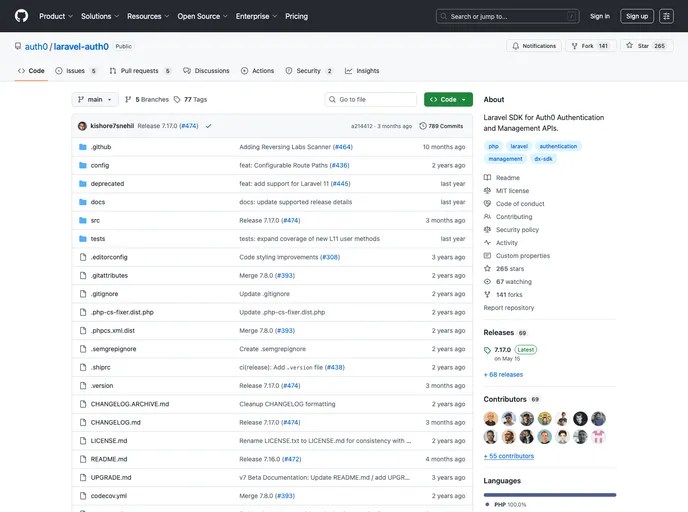
Task: Click the authentication topic tag
Action: pos(558,146)
